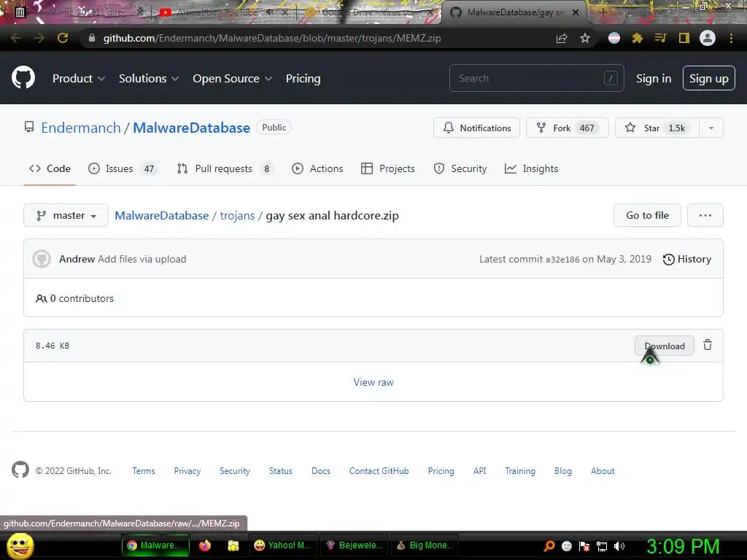Switch to the Code tab
The width and height of the screenshot is (747, 560).
[x=50, y=168]
